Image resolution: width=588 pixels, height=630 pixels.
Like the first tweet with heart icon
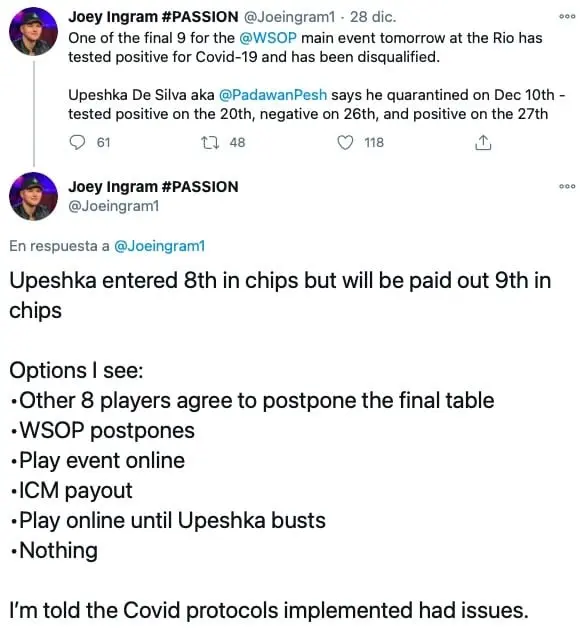point(345,142)
